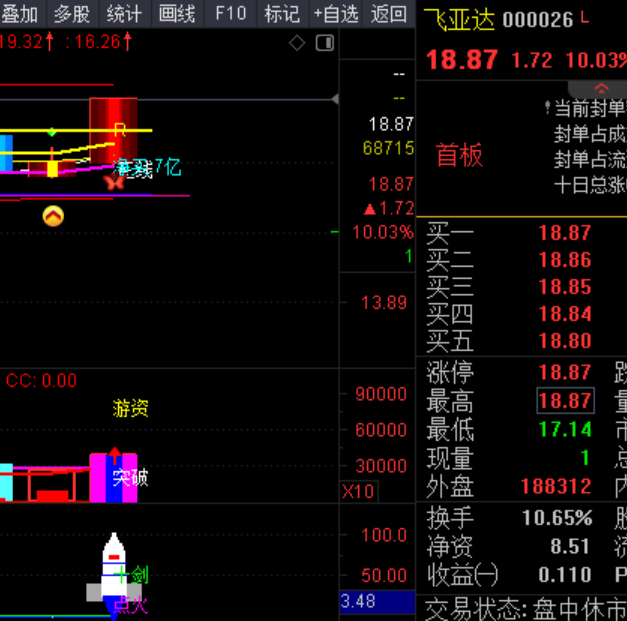Click the 现量 value 1
The height and width of the screenshot is (621, 627).
click(x=585, y=458)
